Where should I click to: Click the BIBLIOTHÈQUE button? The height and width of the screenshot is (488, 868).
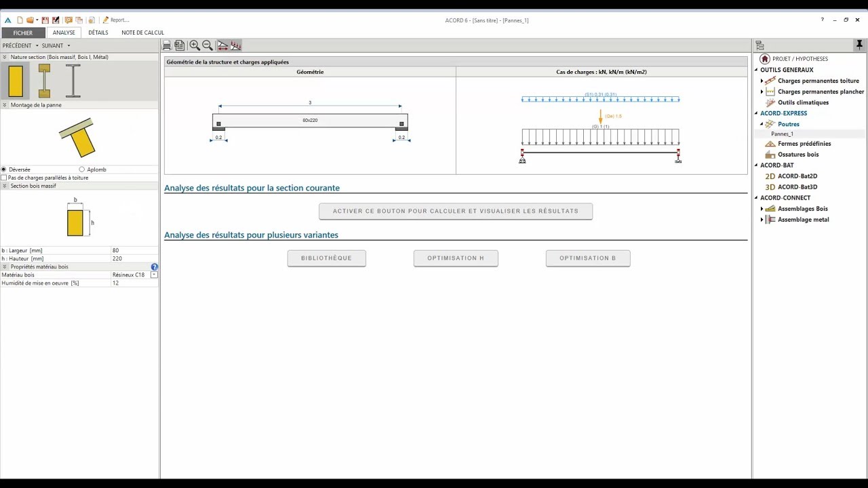coord(327,258)
